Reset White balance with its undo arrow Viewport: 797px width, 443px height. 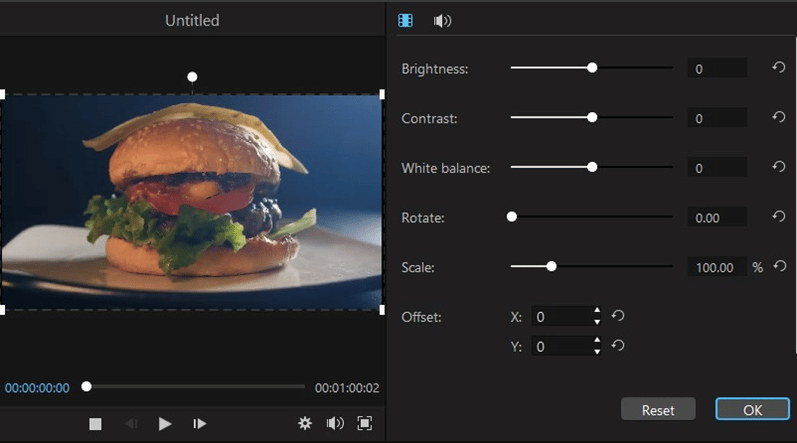pos(779,167)
